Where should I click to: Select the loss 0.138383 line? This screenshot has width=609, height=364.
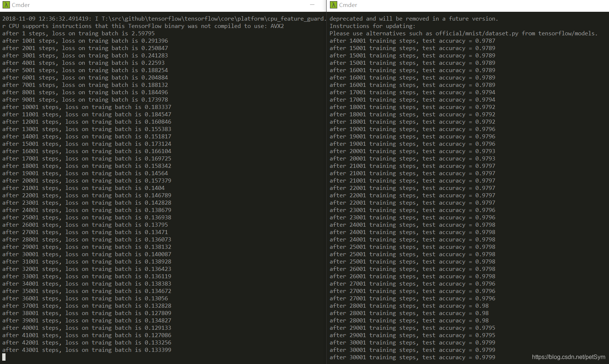point(87,284)
